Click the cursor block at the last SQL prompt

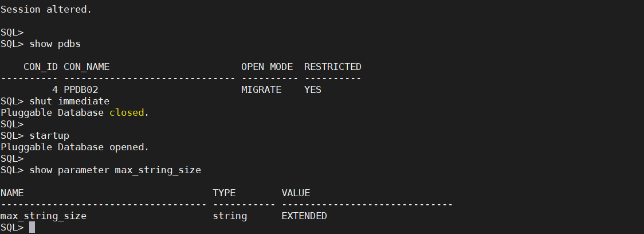(32, 228)
